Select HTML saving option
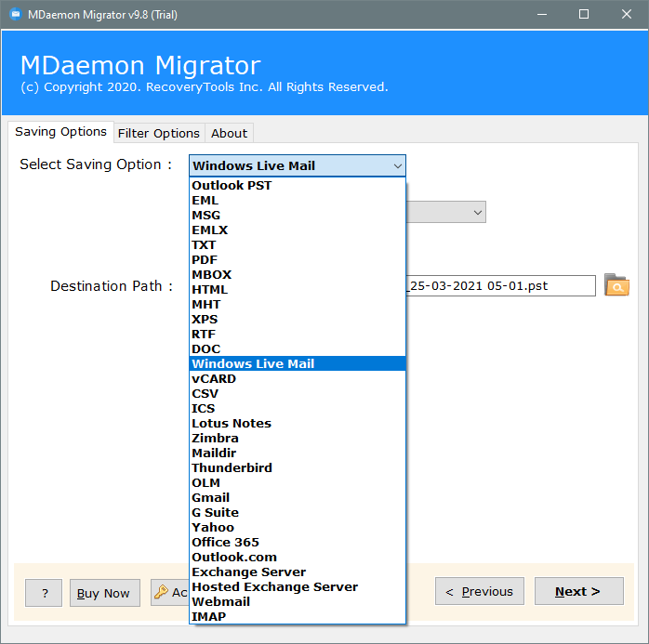 (x=298, y=290)
